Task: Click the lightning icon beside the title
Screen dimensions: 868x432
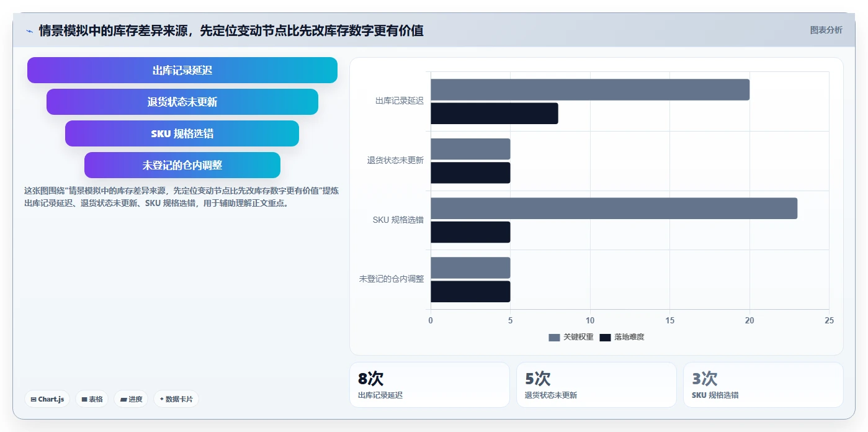Action: 29,31
